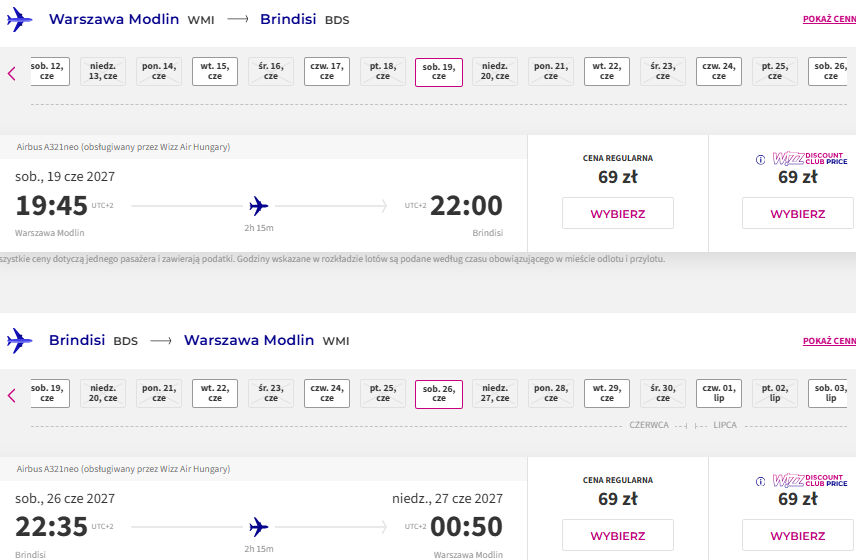Choose Discount Club price for return flight
The height and width of the screenshot is (560, 856).
tap(798, 535)
